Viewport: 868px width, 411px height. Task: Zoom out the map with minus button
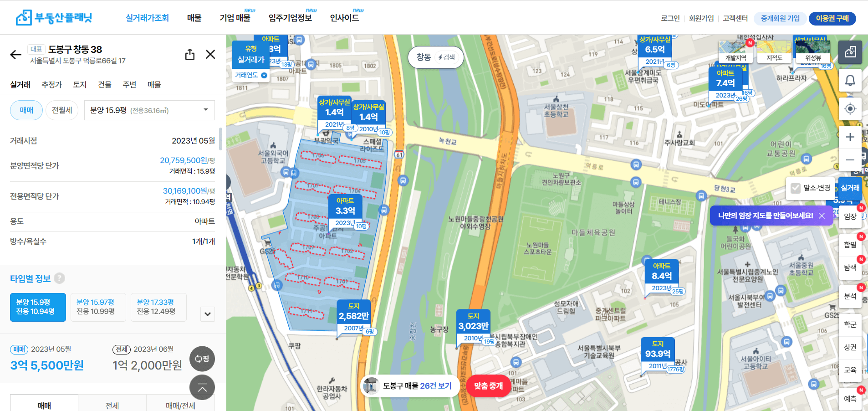pyautogui.click(x=850, y=160)
